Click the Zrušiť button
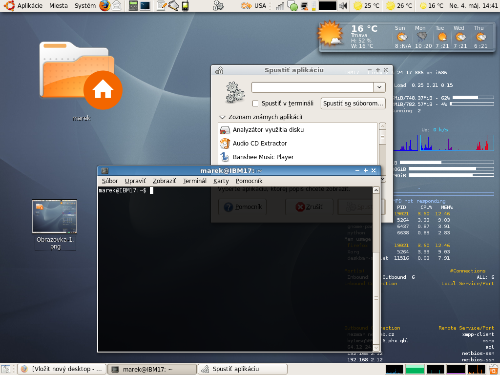The image size is (500, 375). tap(309, 207)
